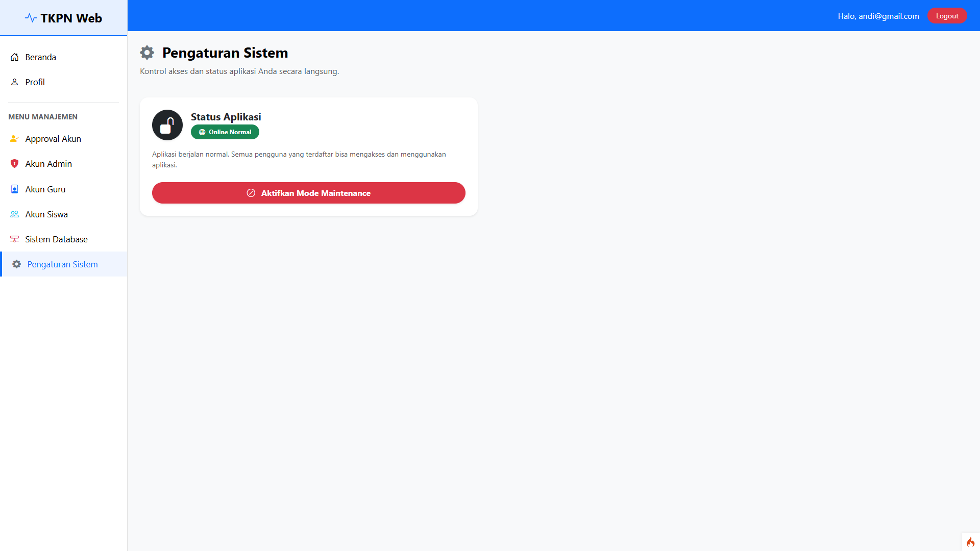The image size is (980, 551).
Task: Click the Akun Siwa people icon
Action: point(15,214)
